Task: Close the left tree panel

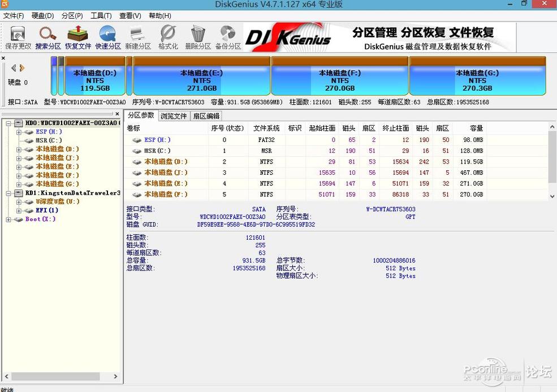Action: (x=117, y=114)
